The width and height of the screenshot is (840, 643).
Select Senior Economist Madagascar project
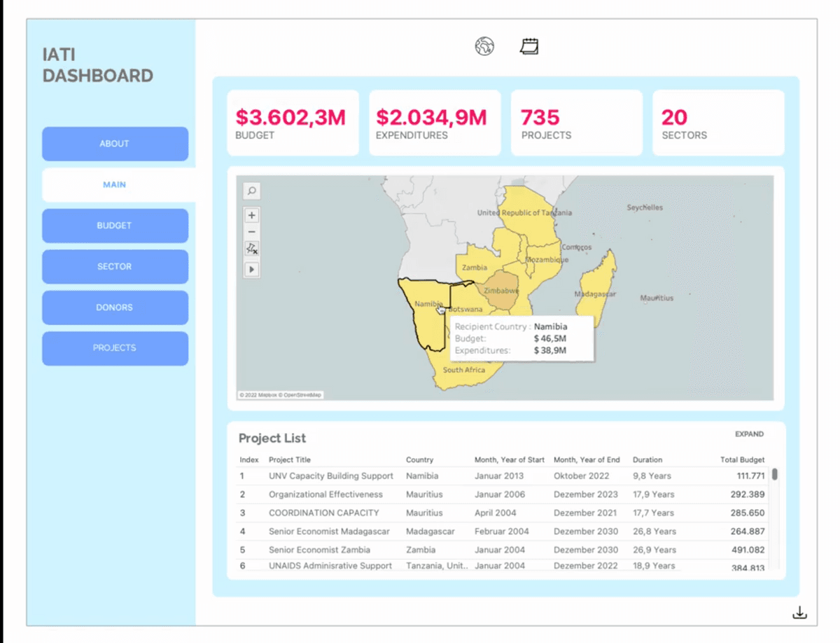pyautogui.click(x=330, y=532)
